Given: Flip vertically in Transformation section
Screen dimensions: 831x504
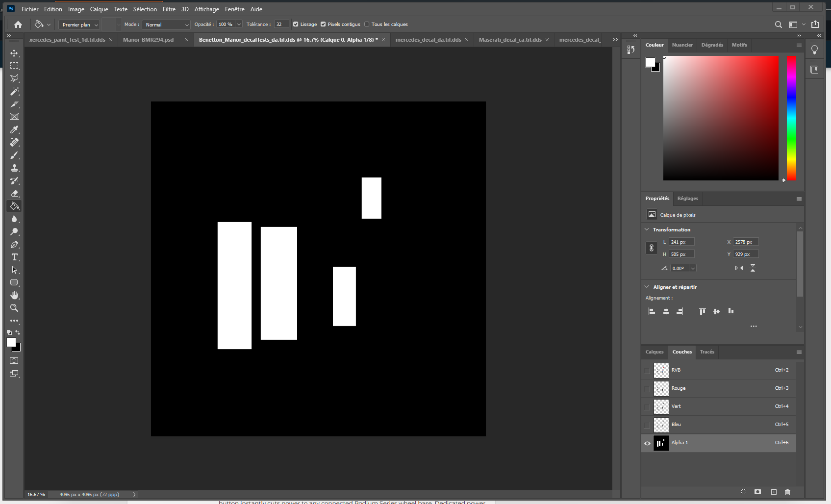Looking at the screenshot, I should 753,268.
